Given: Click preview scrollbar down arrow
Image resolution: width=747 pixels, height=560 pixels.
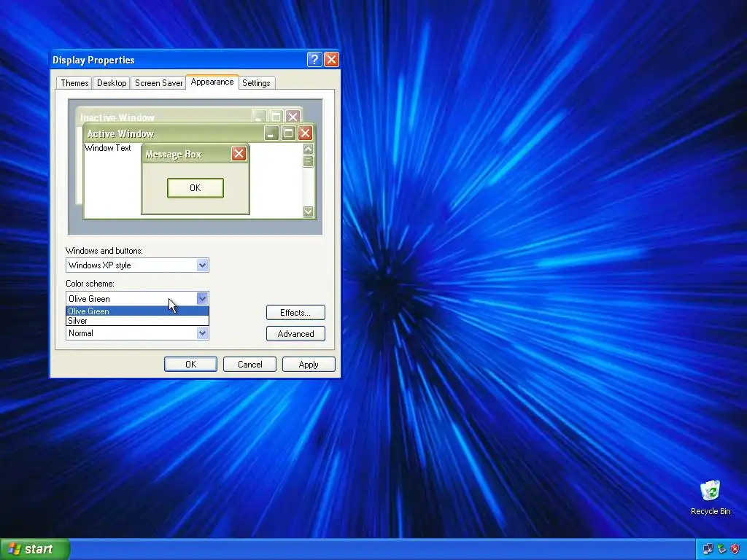Looking at the screenshot, I should pos(309,211).
